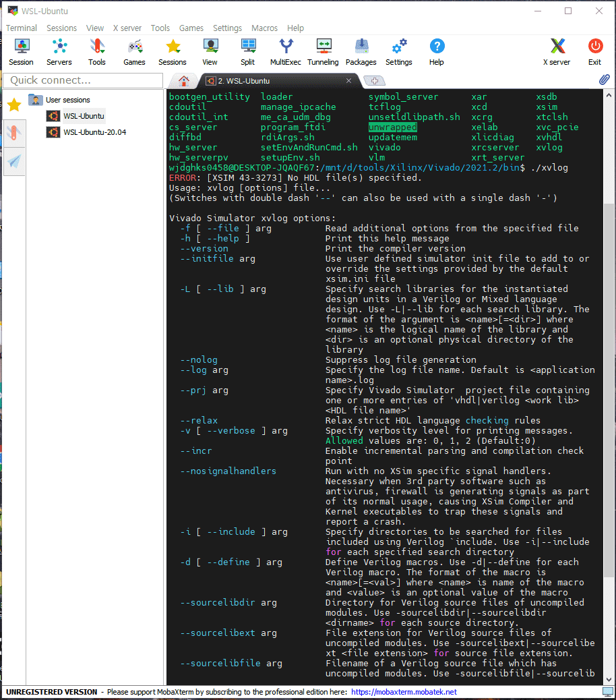Image resolution: width=616 pixels, height=700 pixels.
Task: Click the terminal vertical scrollbar thumb
Action: tap(609, 389)
